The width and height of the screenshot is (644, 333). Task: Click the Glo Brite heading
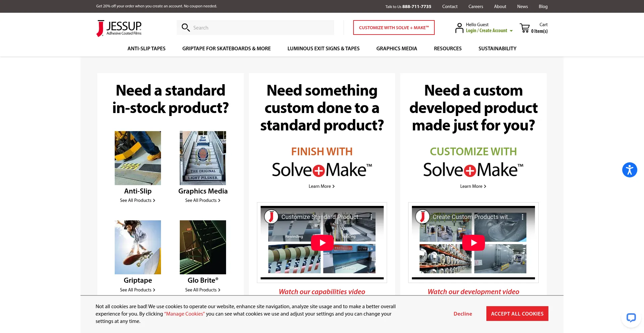(203, 280)
